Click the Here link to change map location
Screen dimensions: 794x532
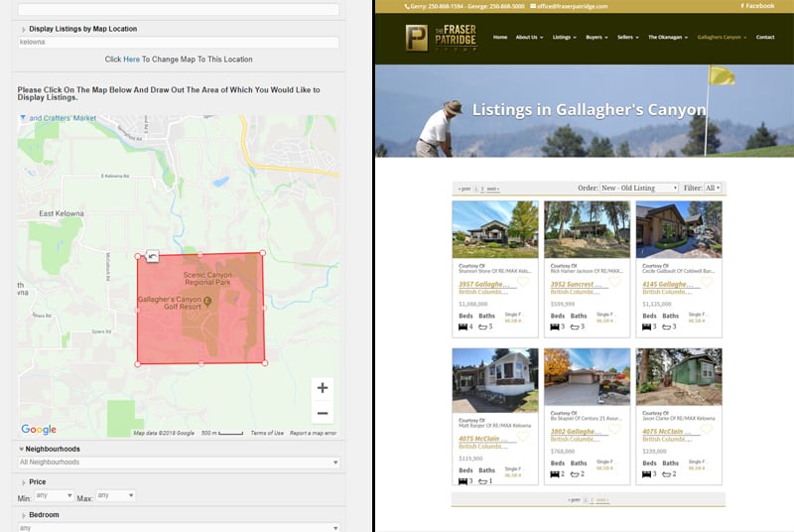coord(131,60)
